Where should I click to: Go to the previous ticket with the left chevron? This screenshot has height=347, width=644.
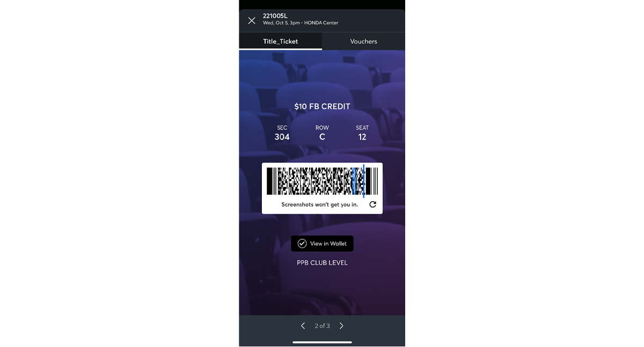point(303,326)
